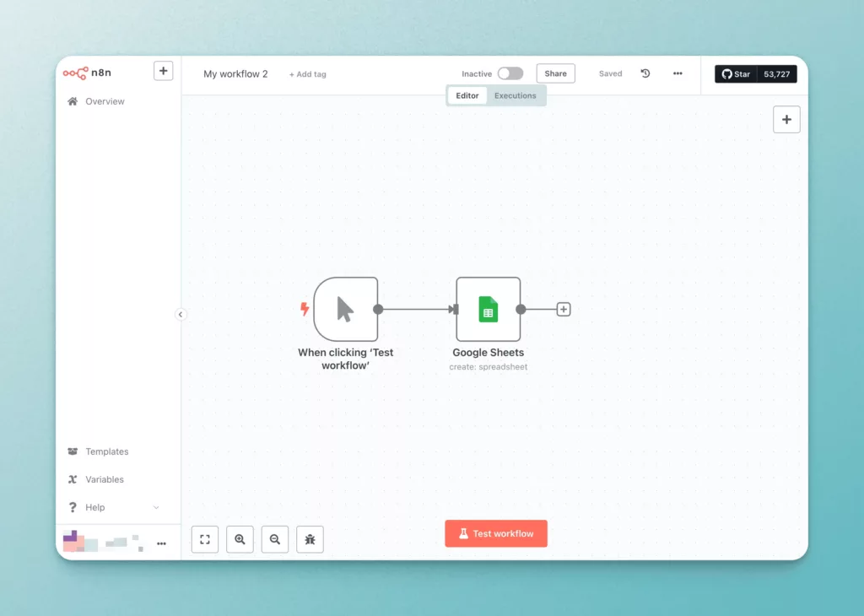Click the Saved status indicator

coord(611,73)
